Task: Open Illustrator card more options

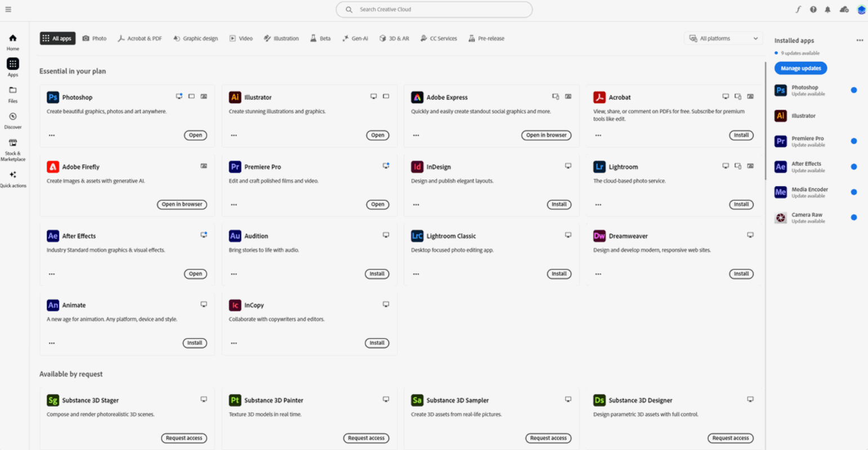Action: [x=234, y=136]
